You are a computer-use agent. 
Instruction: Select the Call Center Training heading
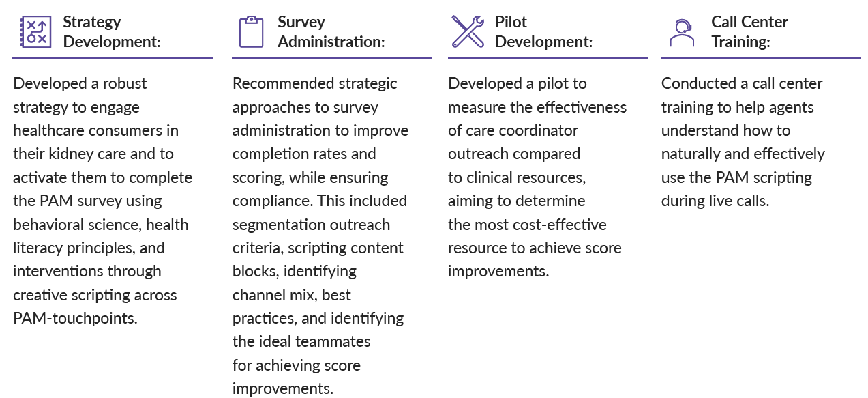[x=749, y=31]
